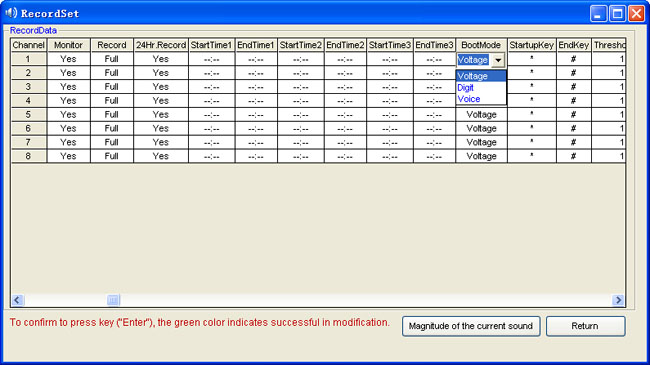Select the Channel 1 row header
Viewport: 650px width, 365px height.
pyautogui.click(x=28, y=59)
